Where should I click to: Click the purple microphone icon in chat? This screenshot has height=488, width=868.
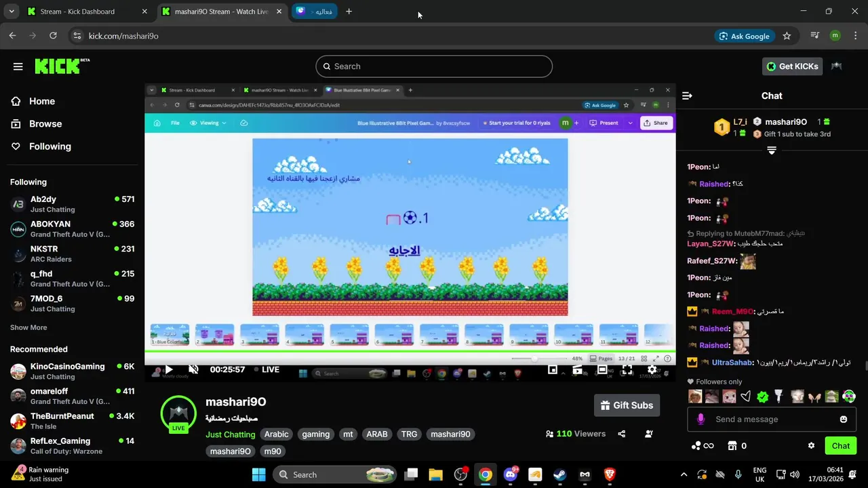(x=701, y=420)
